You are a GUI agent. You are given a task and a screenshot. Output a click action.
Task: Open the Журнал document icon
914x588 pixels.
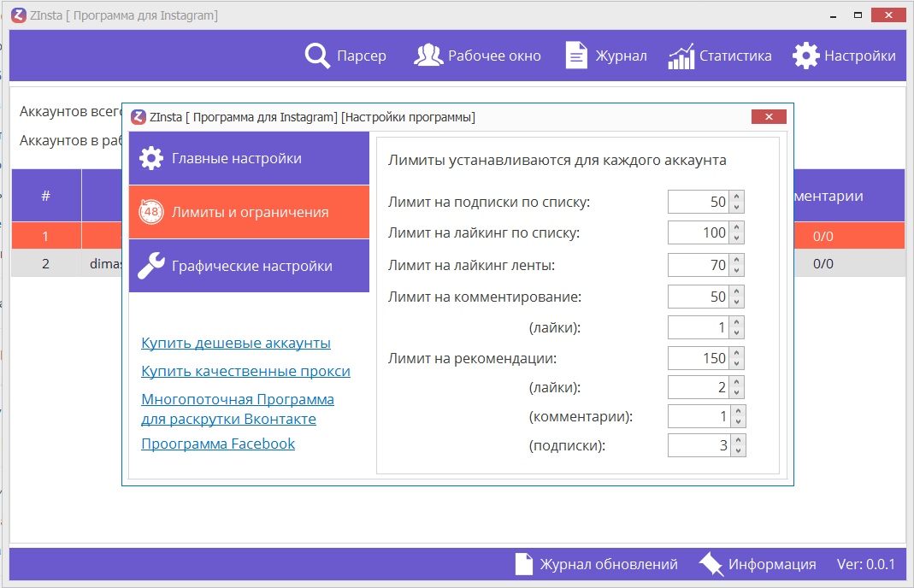pyautogui.click(x=577, y=56)
